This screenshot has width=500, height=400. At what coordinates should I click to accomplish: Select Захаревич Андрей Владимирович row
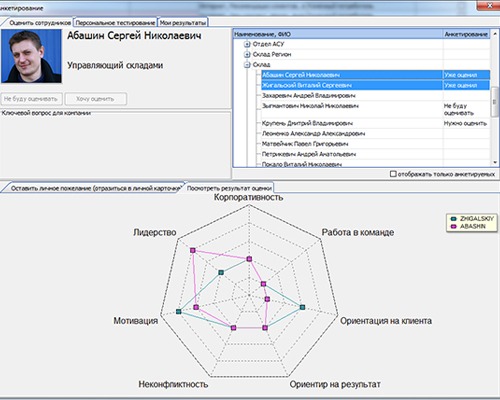point(376,96)
